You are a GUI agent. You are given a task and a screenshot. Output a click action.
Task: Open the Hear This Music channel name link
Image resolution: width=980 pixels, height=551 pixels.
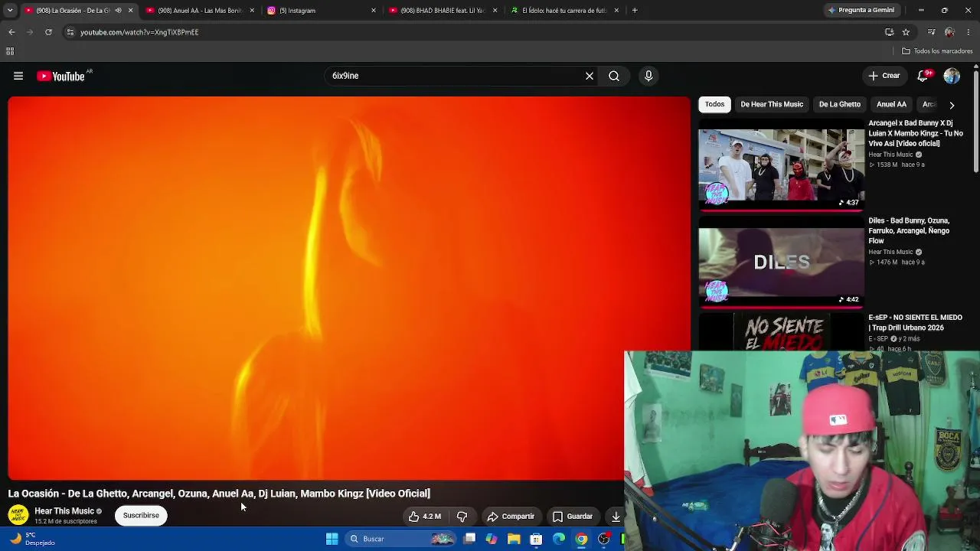coord(64,511)
